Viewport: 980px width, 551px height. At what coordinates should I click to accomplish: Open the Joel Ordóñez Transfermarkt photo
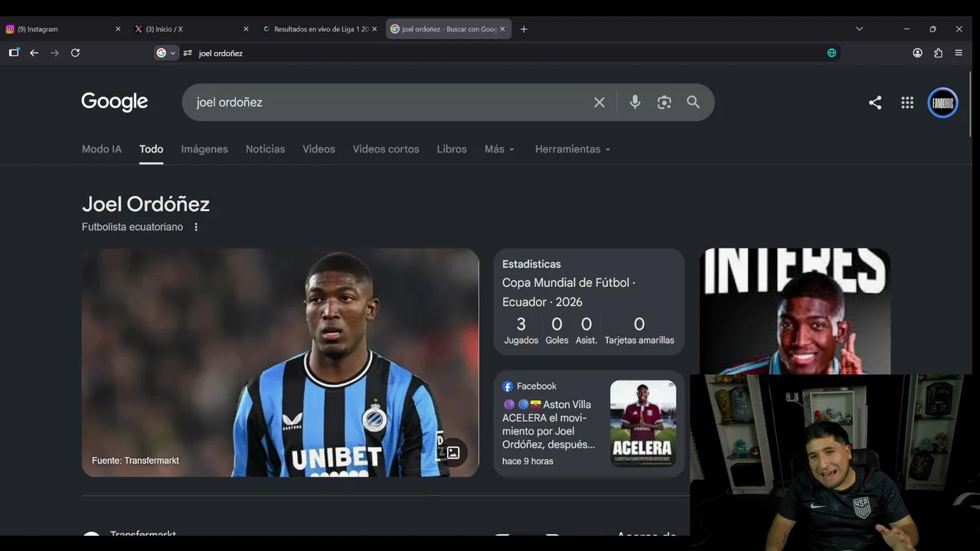(280, 363)
